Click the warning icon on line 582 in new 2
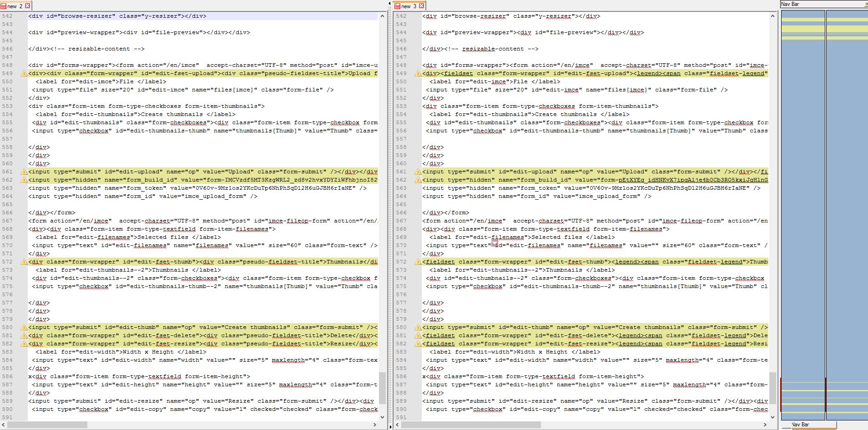868x430 pixels. 24,344
